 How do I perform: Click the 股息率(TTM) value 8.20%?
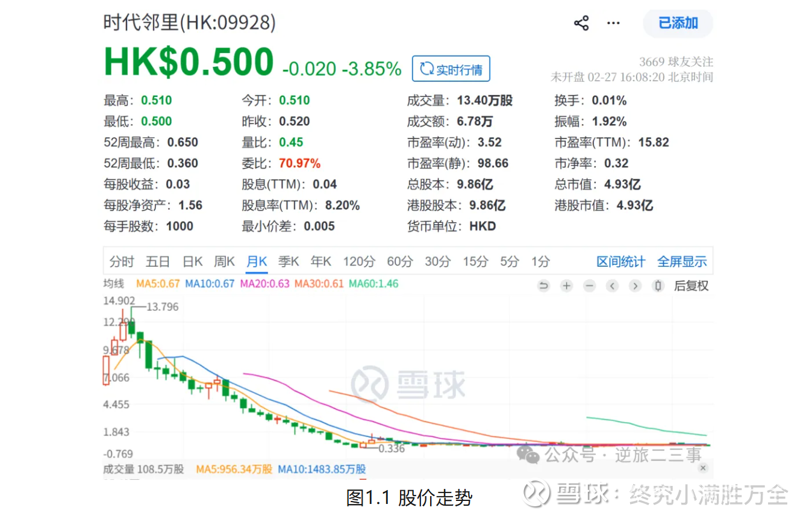pyautogui.click(x=342, y=205)
